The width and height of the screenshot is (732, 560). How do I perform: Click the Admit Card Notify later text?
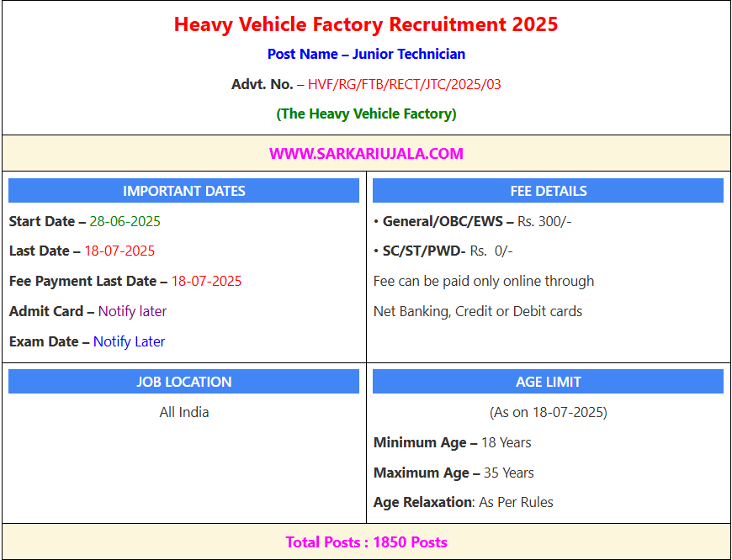[x=132, y=311]
